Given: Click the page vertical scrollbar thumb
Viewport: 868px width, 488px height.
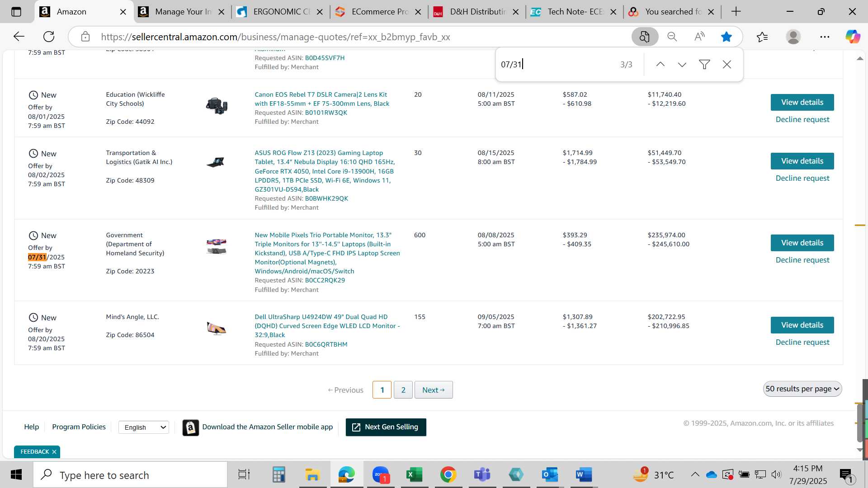Looking at the screenshot, I should [860, 422].
